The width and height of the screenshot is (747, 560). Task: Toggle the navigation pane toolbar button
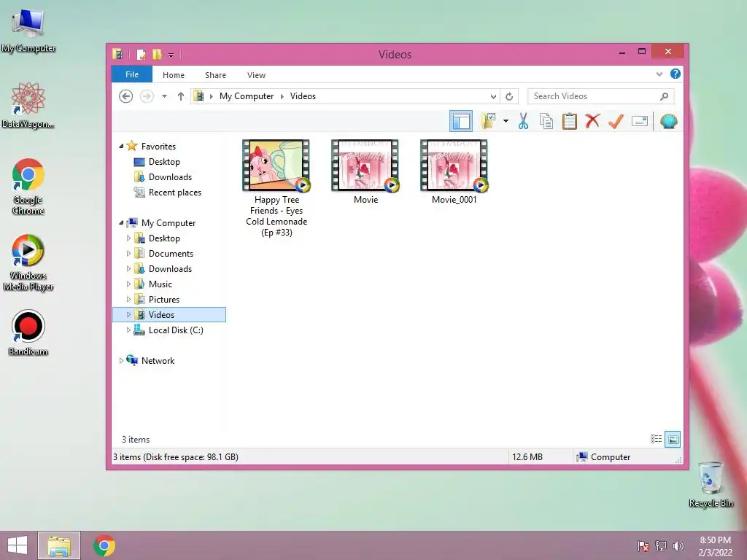[461, 121]
